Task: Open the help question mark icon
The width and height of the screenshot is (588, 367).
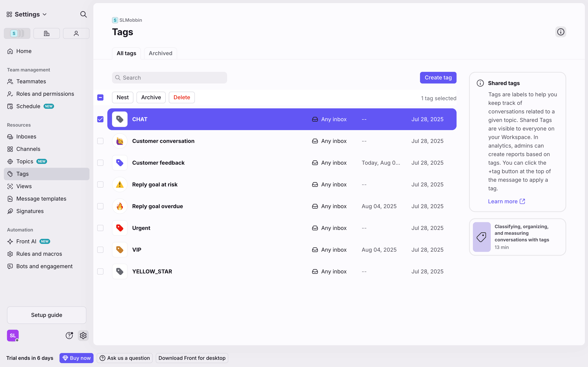Action: point(69,336)
